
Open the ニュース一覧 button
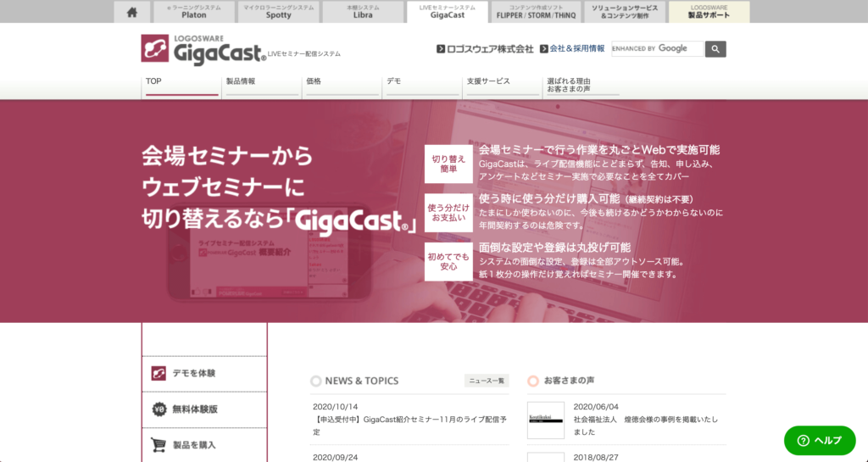487,381
